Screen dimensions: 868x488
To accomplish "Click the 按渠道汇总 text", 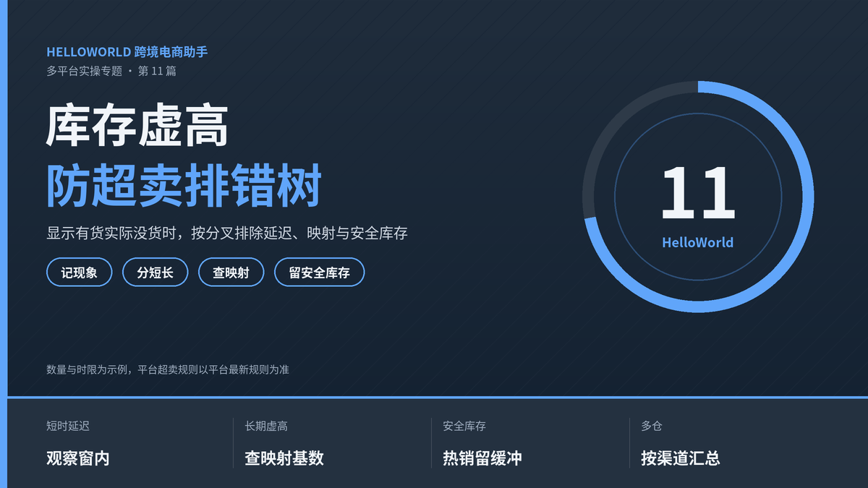I will point(681,458).
